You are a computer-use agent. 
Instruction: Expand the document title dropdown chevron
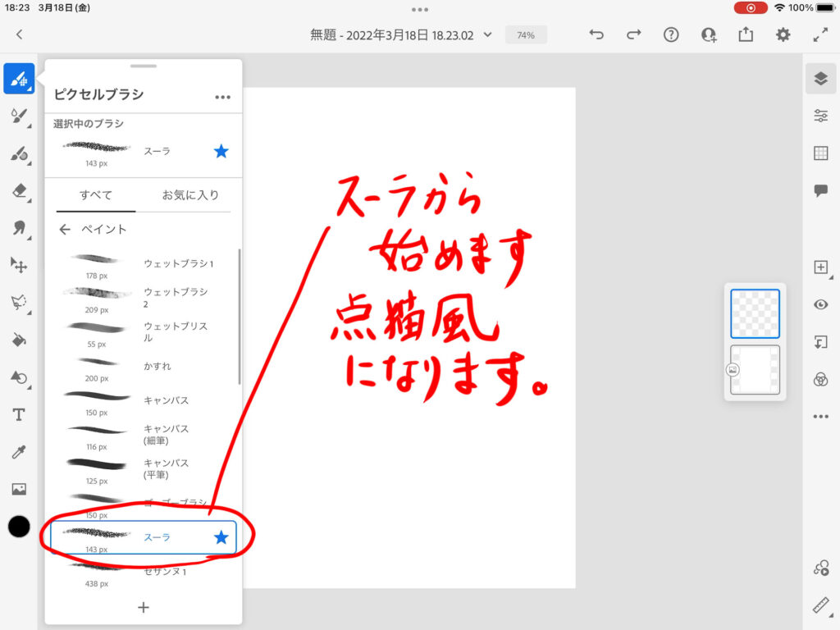pyautogui.click(x=488, y=35)
